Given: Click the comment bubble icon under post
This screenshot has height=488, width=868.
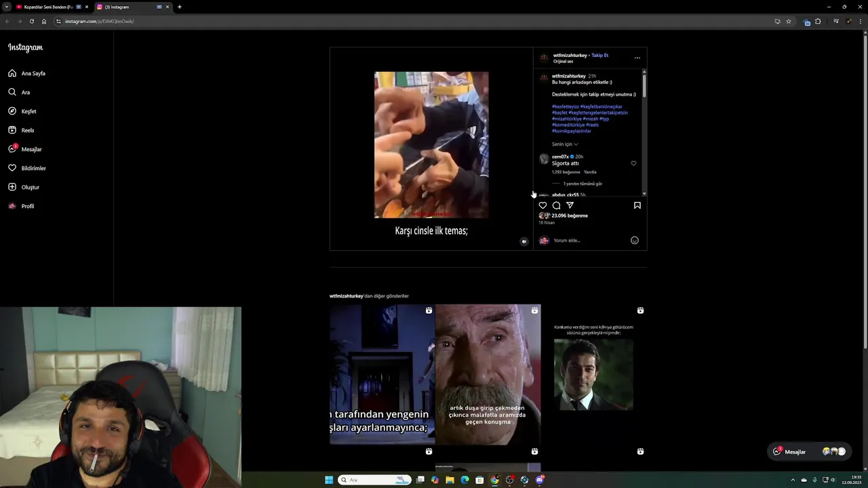Looking at the screenshot, I should click(556, 205).
